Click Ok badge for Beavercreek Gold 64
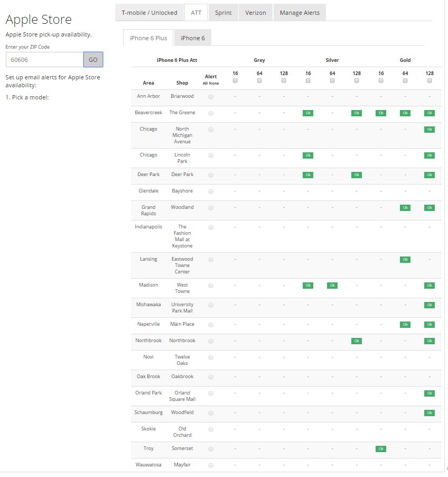448x477 pixels. 405,113
